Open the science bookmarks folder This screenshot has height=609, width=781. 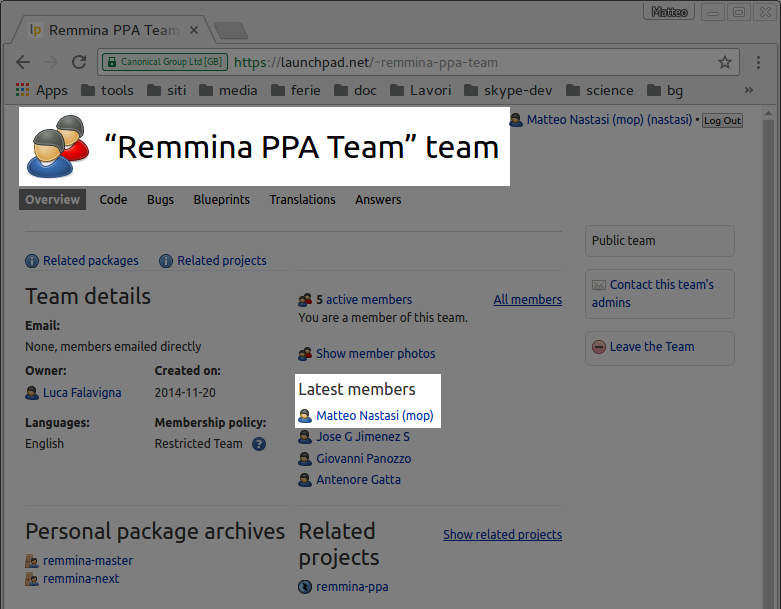pos(600,90)
